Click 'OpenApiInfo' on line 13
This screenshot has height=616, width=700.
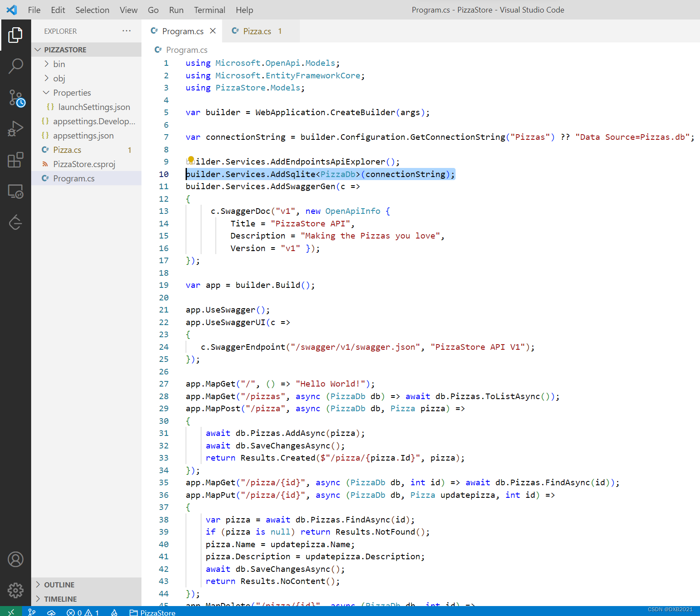353,211
